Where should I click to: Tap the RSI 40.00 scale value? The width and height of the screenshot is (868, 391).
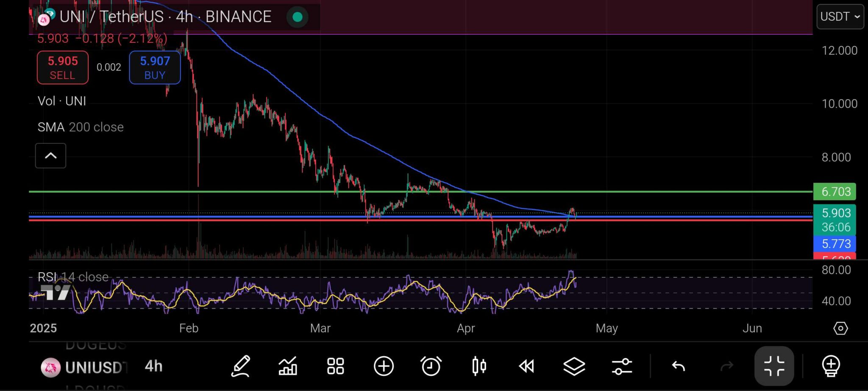pos(836,301)
